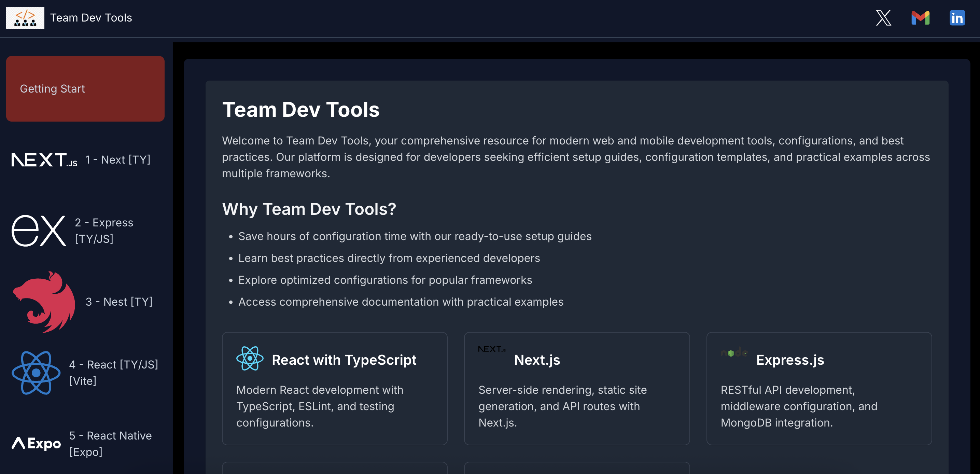Open the Gmail icon in header
Screen dimensions: 980x474
pyautogui.click(x=920, y=18)
